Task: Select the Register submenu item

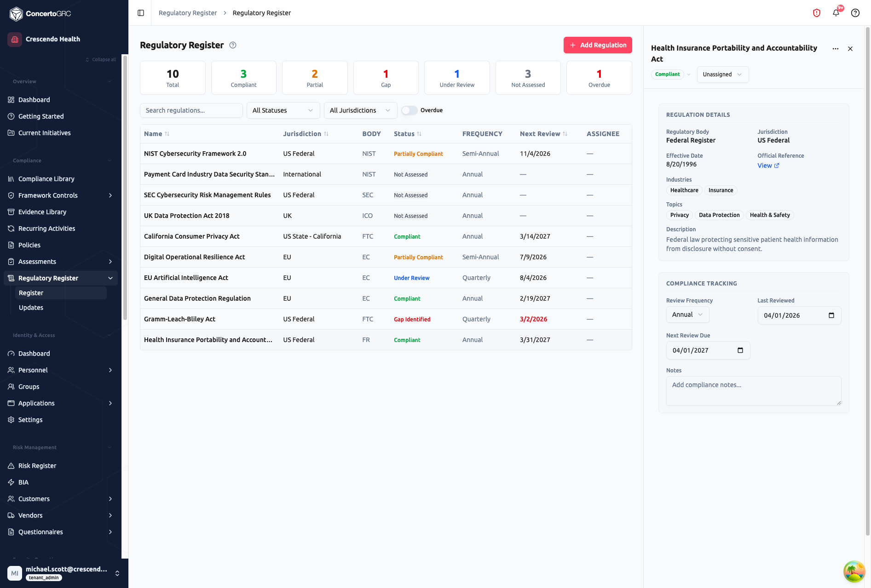Action: tap(61, 293)
